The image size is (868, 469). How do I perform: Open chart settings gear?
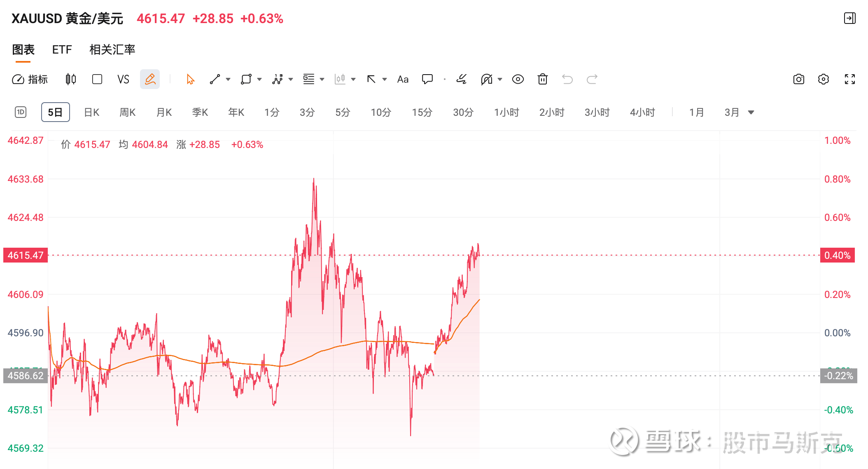(824, 79)
